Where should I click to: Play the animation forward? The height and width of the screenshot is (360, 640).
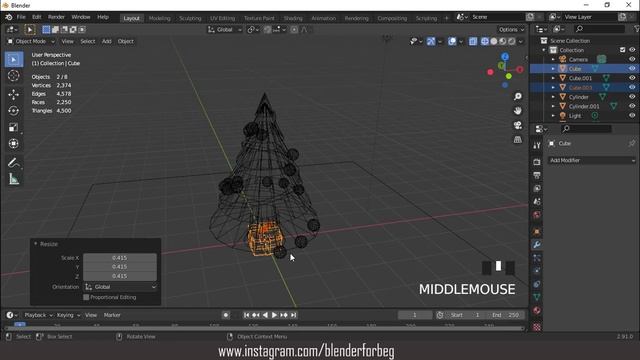[274, 315]
